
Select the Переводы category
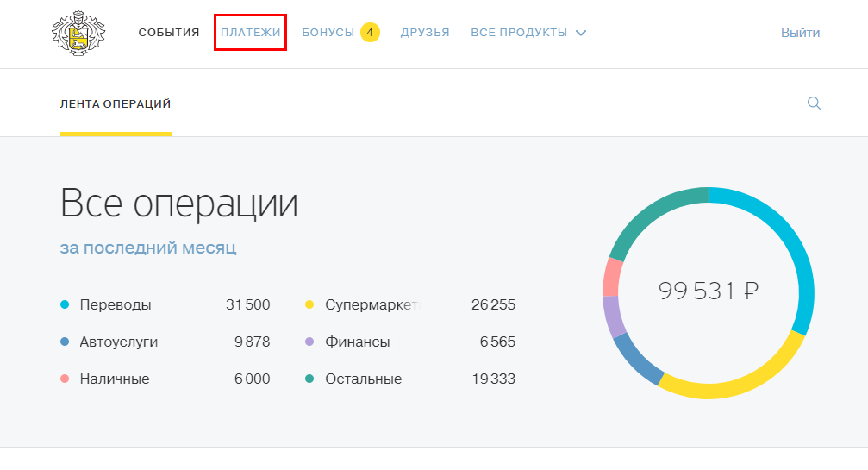tap(116, 304)
